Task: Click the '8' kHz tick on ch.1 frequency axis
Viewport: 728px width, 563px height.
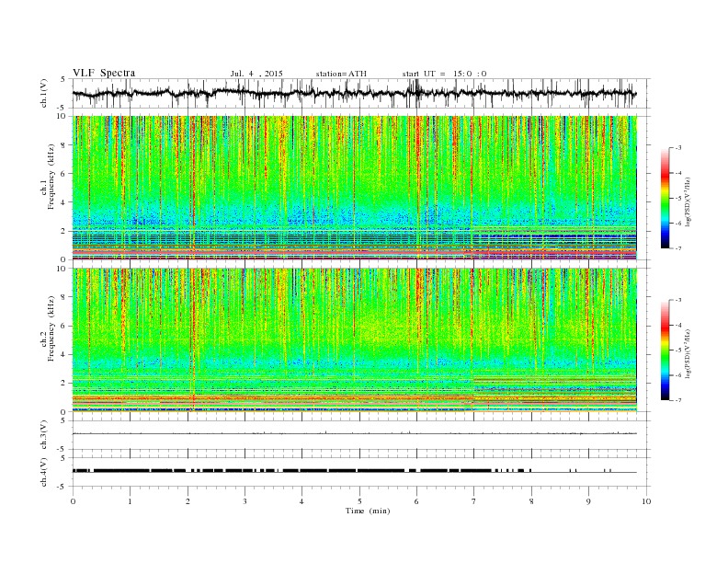Action: pos(64,145)
